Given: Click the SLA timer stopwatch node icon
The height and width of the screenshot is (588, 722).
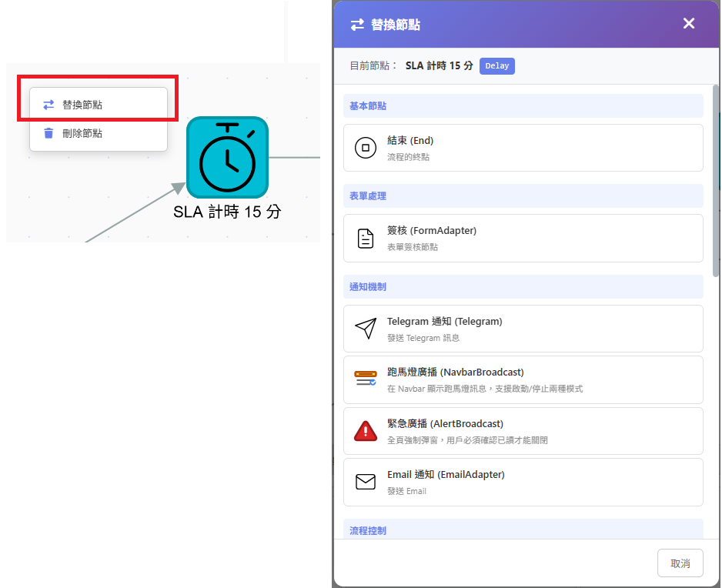Looking at the screenshot, I should pos(228,158).
